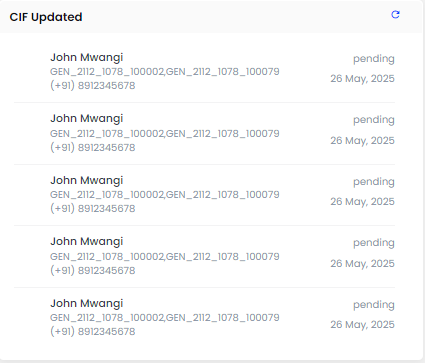Click the CIF Updated panel title
The width and height of the screenshot is (425, 363).
click(46, 17)
